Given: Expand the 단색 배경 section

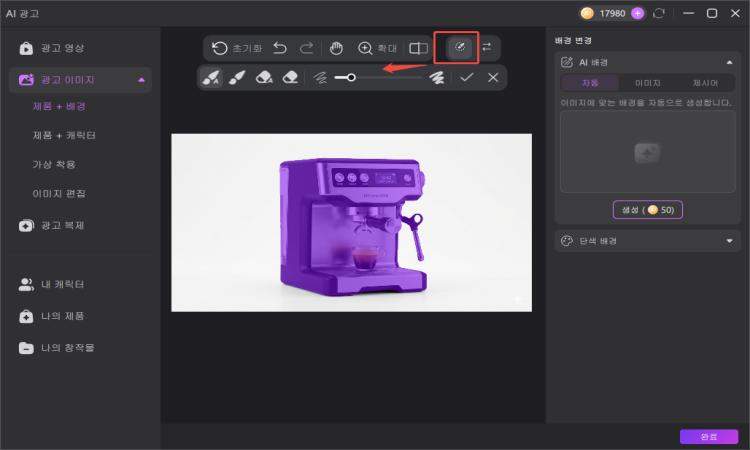Looking at the screenshot, I should pyautogui.click(x=729, y=241).
